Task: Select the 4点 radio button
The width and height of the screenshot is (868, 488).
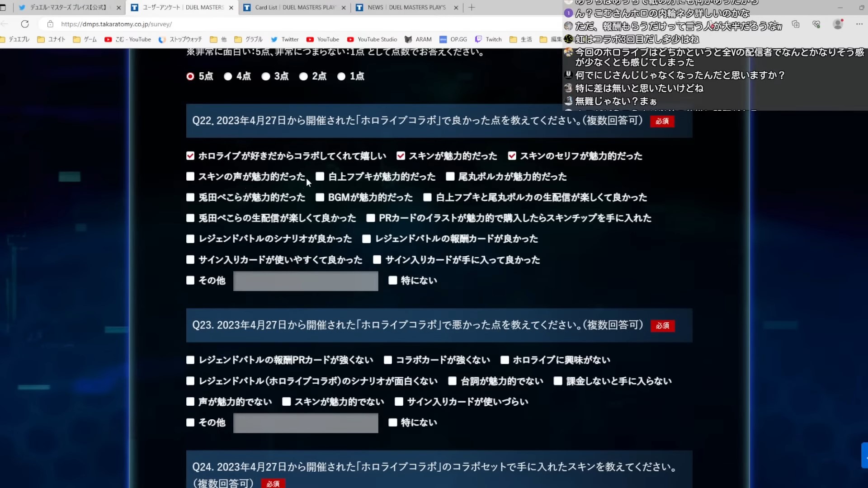Action: point(228,76)
